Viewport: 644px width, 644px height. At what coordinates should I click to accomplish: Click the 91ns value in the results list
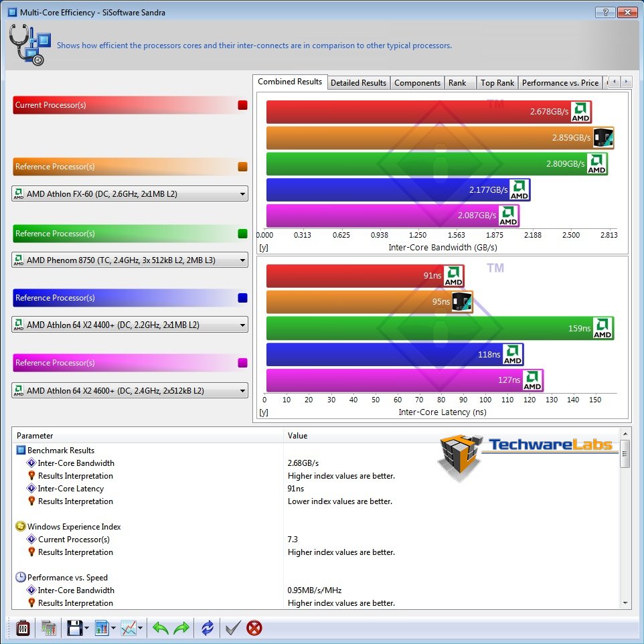296,488
